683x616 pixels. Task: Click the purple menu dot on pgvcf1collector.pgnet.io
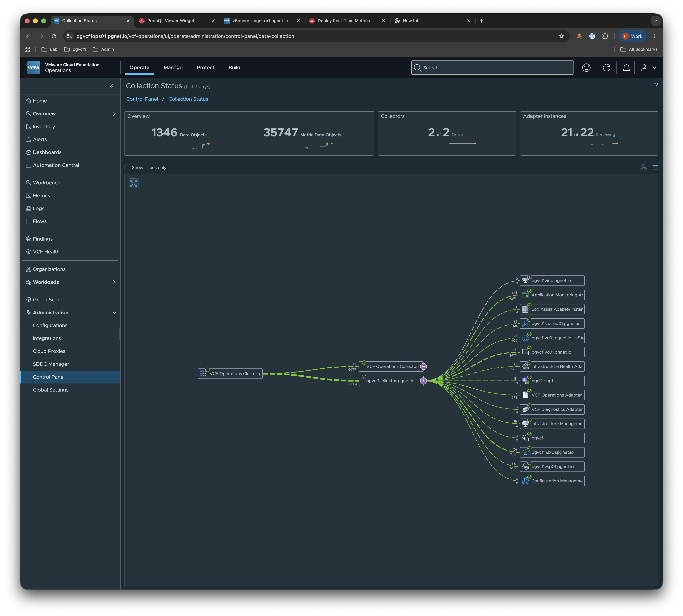coord(423,381)
